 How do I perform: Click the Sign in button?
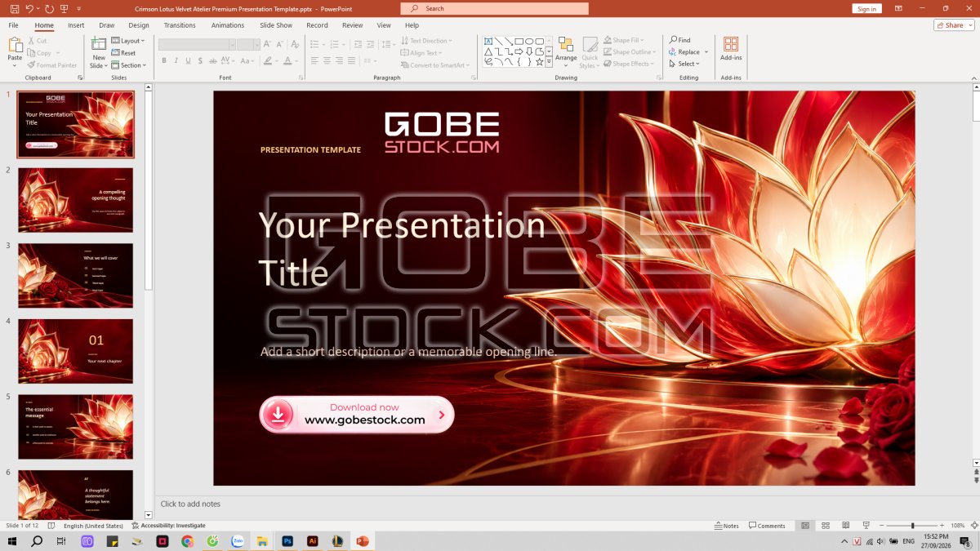tap(866, 9)
